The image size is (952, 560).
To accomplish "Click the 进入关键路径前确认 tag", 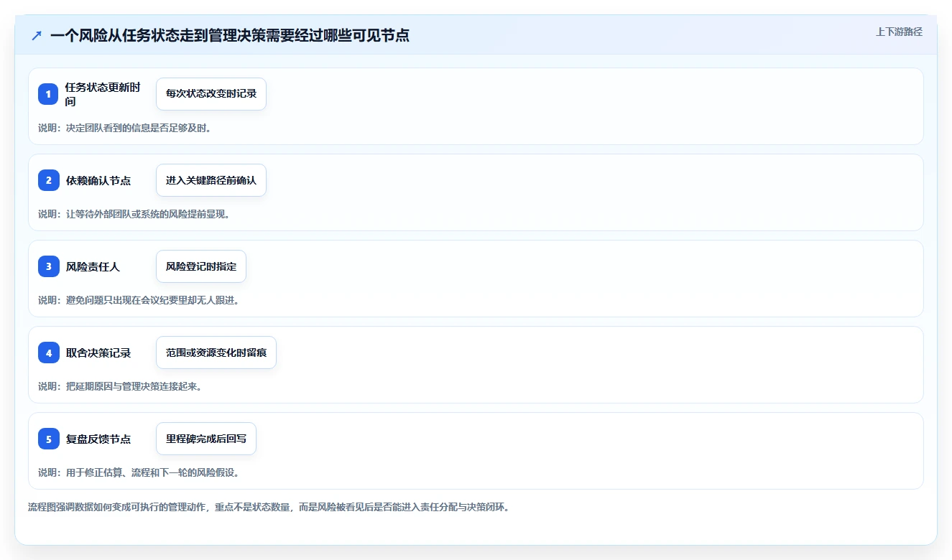I will tap(211, 180).
